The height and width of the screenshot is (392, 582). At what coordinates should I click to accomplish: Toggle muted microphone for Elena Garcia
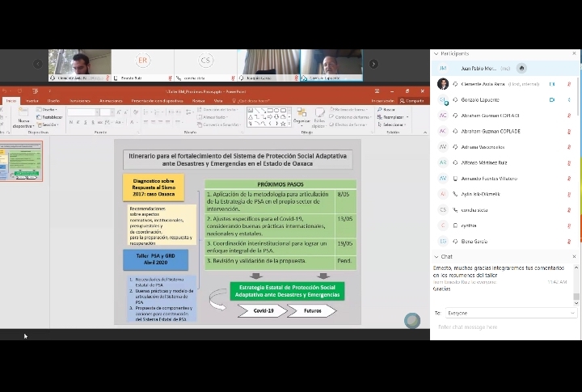point(569,242)
